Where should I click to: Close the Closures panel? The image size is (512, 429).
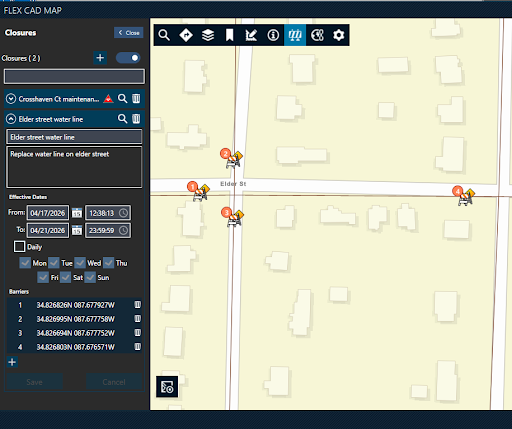(x=129, y=33)
